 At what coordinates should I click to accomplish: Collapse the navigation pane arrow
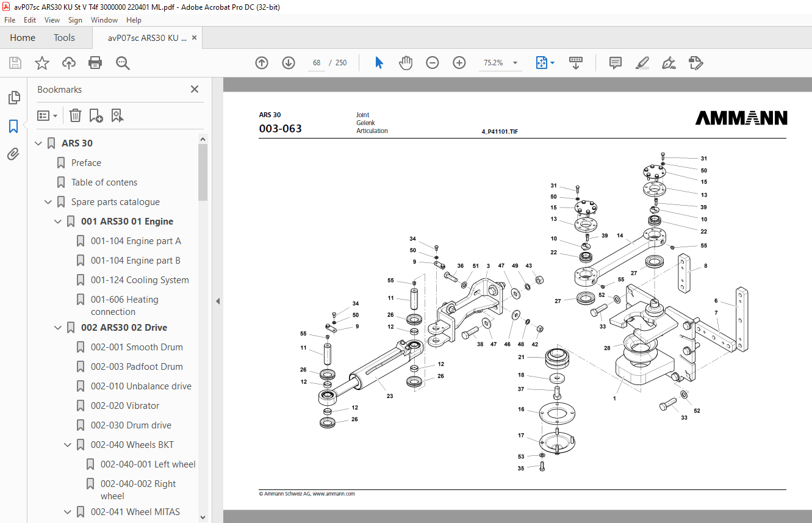pos(217,301)
